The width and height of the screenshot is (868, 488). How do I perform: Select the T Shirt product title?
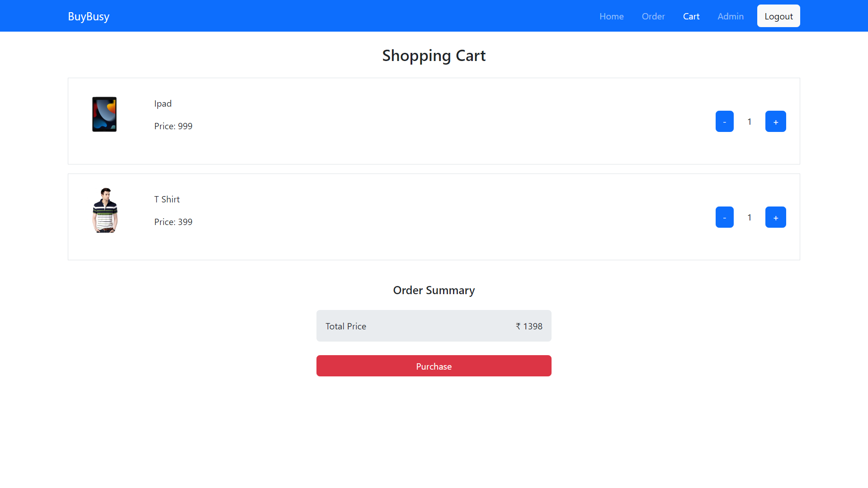(166, 199)
